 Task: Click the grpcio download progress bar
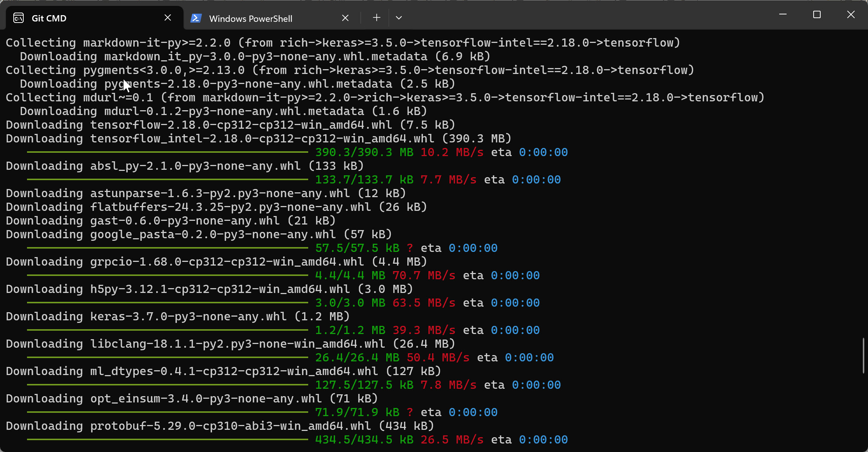[x=168, y=275]
